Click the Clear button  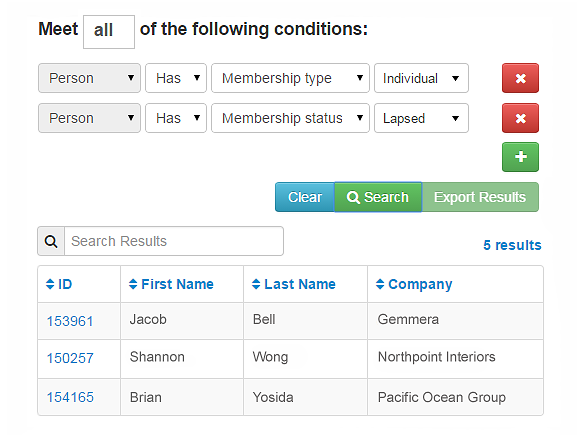click(305, 197)
